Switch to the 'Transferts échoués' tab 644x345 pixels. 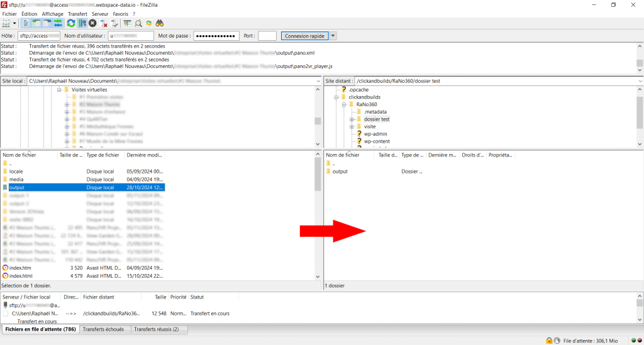tap(105, 329)
